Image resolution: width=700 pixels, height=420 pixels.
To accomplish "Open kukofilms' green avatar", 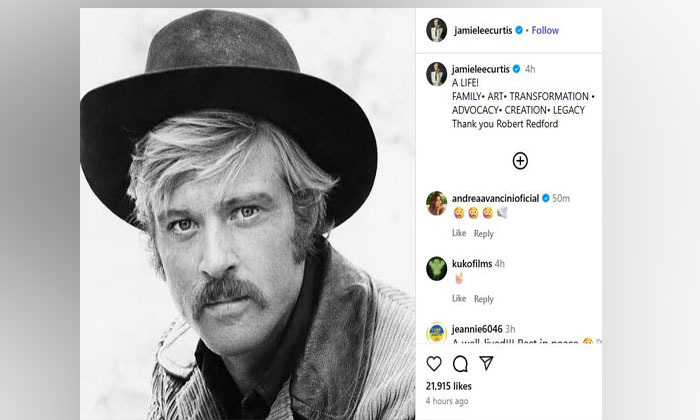I will coord(436,267).
